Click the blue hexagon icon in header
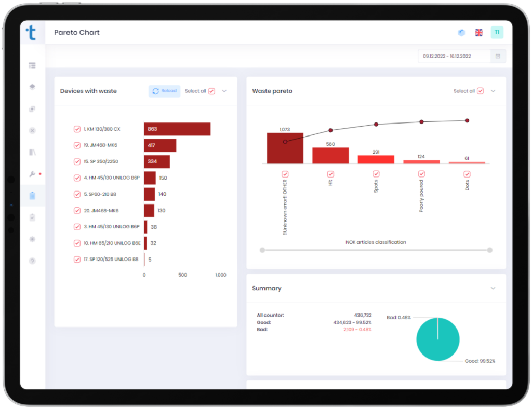Screen dimensions: 532x409 tap(461, 33)
